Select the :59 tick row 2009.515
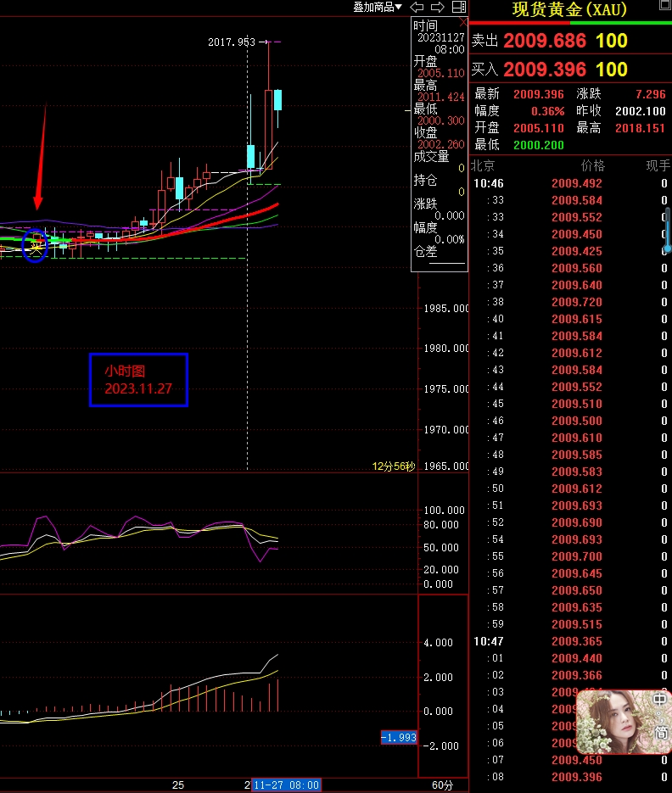The width and height of the screenshot is (672, 793). (x=570, y=624)
